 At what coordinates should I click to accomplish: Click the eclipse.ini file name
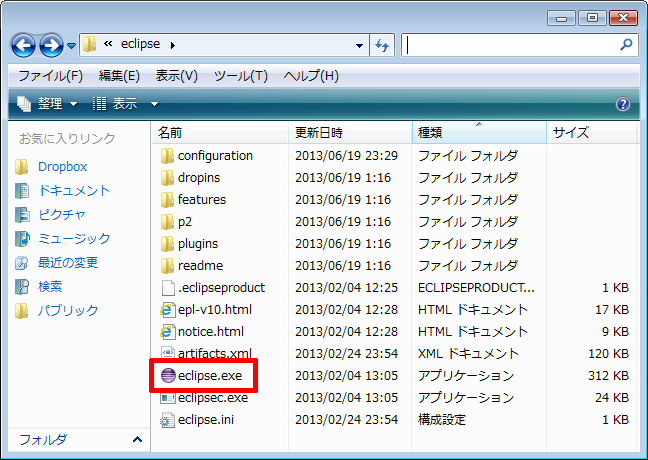[206, 420]
